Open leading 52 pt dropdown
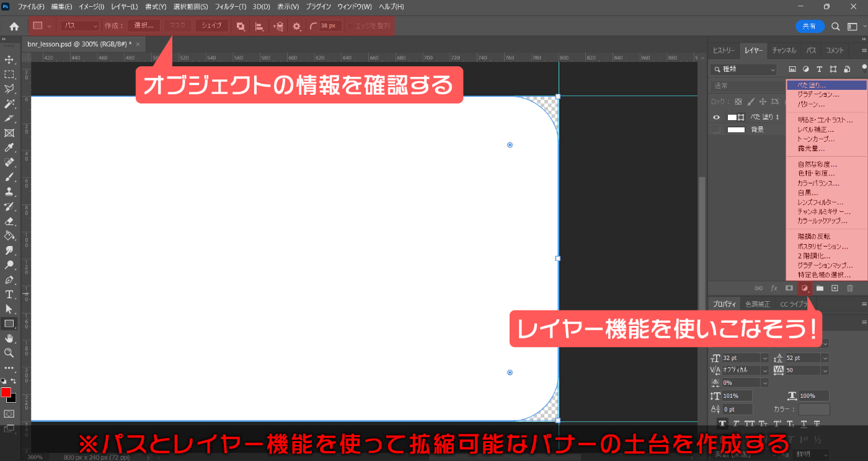This screenshot has height=461, width=868. click(825, 358)
